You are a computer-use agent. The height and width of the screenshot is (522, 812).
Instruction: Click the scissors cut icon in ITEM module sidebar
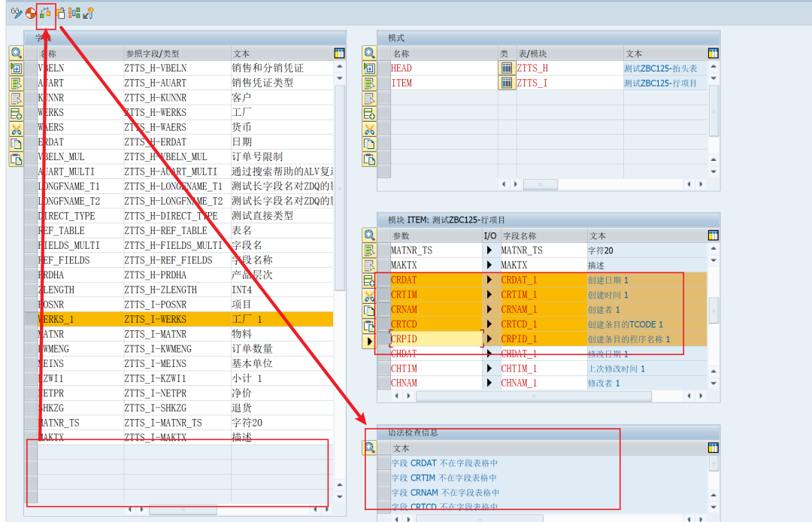(x=369, y=296)
